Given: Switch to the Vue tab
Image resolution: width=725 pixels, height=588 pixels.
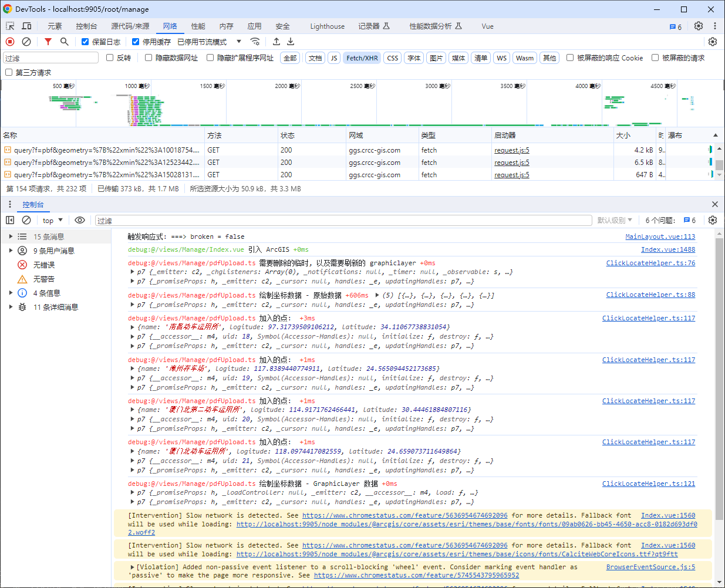Looking at the screenshot, I should [487, 26].
